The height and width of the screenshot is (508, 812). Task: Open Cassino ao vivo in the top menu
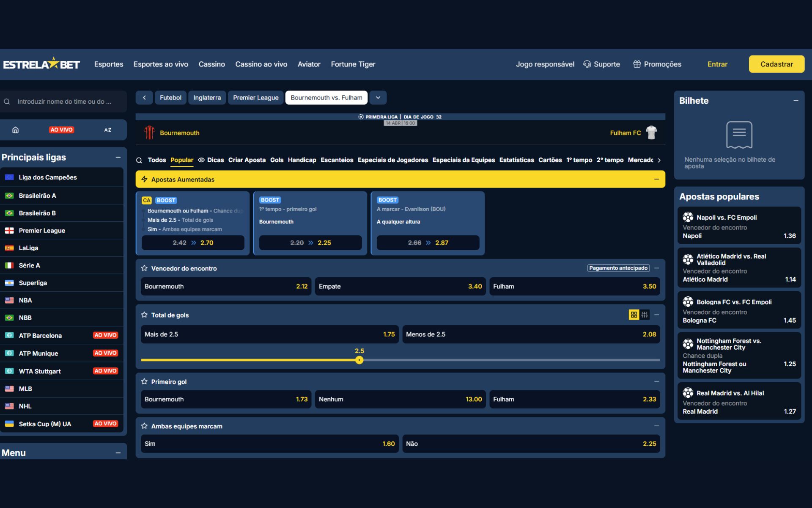pos(261,64)
